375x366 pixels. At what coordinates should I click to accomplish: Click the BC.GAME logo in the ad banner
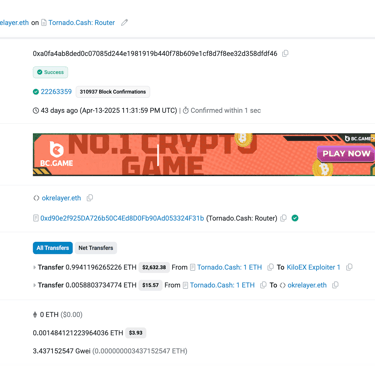[56, 154]
